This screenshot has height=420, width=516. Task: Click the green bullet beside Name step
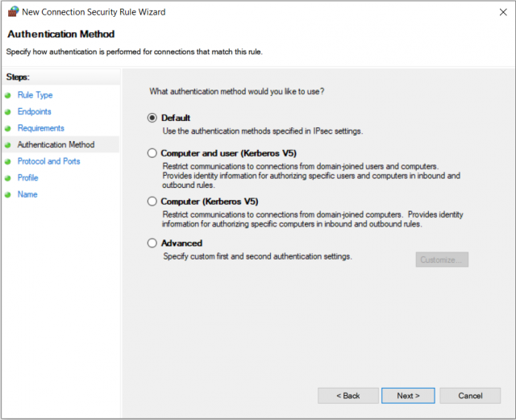pyautogui.click(x=8, y=194)
